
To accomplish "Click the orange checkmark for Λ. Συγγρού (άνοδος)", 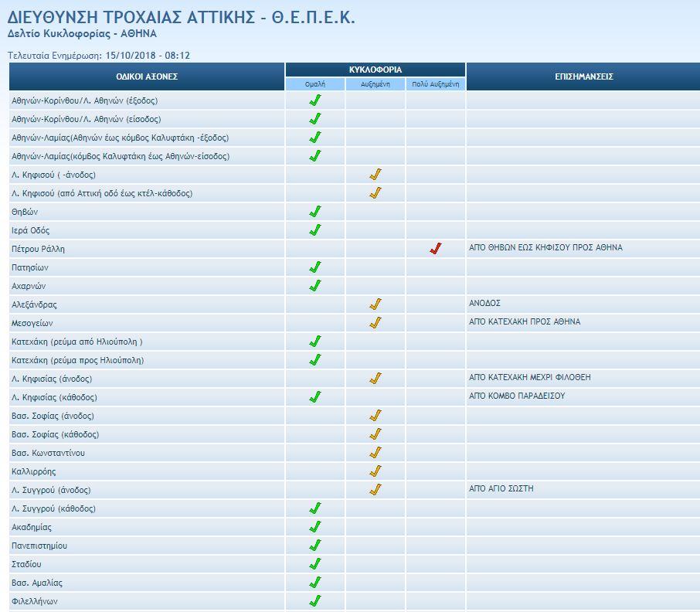I will click(x=375, y=490).
